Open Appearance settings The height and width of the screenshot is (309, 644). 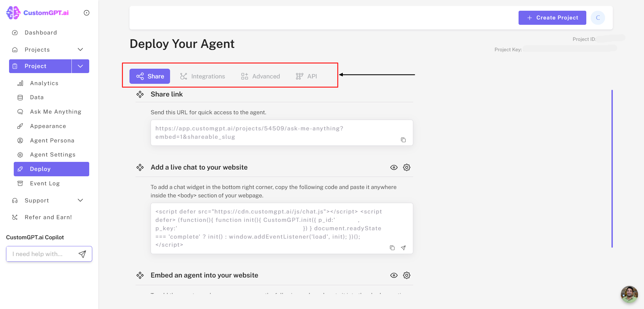click(x=48, y=126)
